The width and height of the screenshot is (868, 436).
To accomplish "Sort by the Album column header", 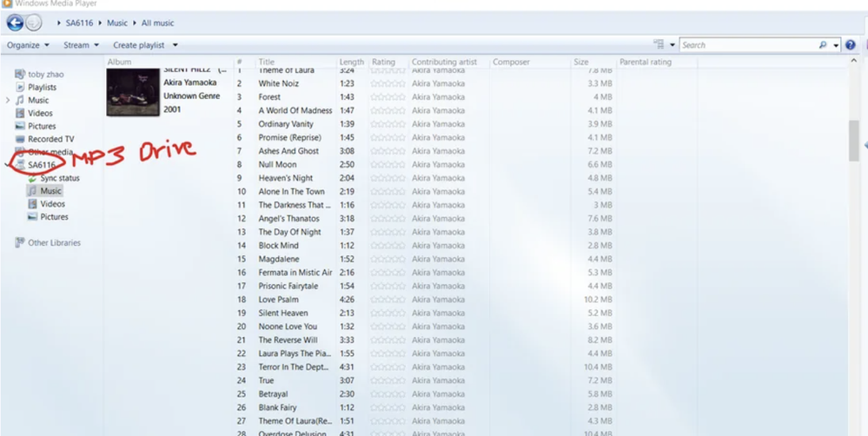I will [x=119, y=62].
